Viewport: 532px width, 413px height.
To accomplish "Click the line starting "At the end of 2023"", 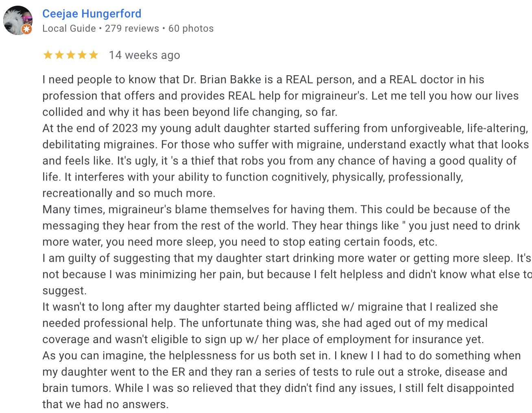I will (285, 128).
